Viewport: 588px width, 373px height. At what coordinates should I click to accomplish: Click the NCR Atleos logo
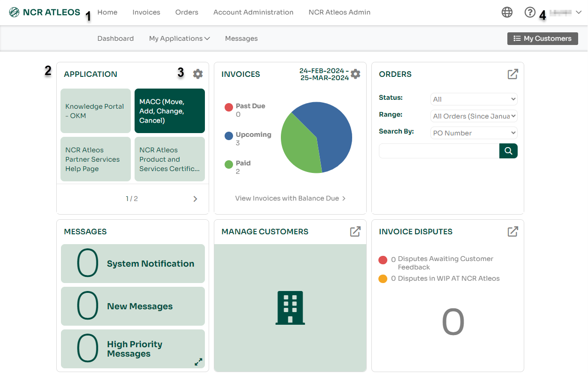(45, 12)
